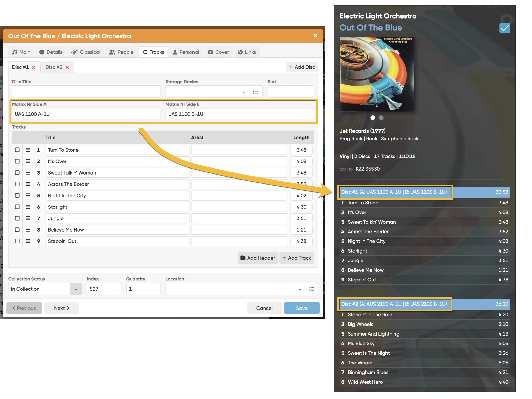This screenshot has width=532, height=399.
Task: Click the reorder handle for Night In The City
Action: click(x=28, y=195)
